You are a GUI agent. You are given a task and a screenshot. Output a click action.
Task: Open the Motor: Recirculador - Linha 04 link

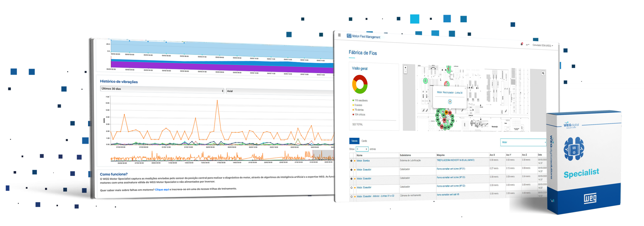[450, 93]
